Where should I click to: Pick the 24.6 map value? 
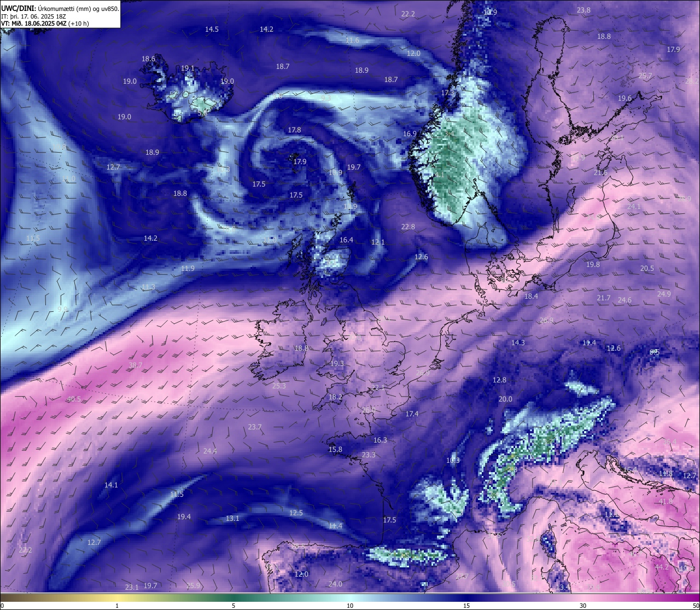pyautogui.click(x=625, y=300)
